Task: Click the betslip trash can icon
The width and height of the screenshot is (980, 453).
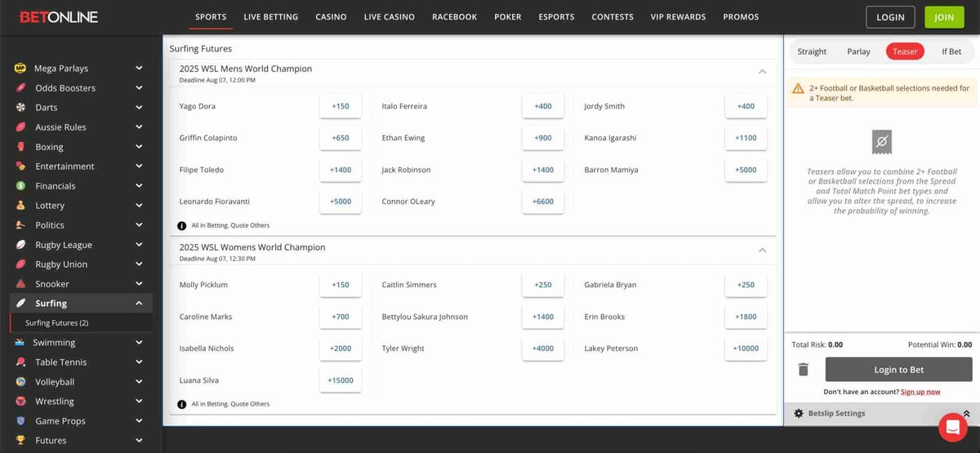Action: (803, 370)
